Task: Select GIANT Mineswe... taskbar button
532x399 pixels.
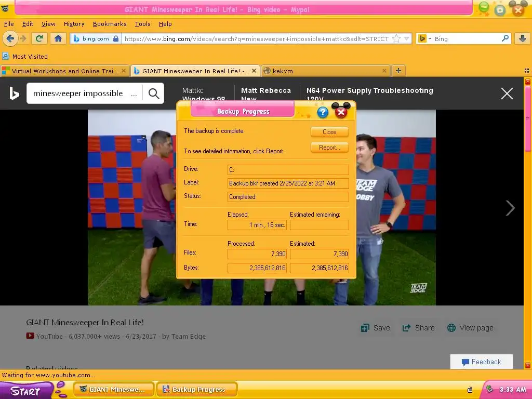Action: click(114, 390)
